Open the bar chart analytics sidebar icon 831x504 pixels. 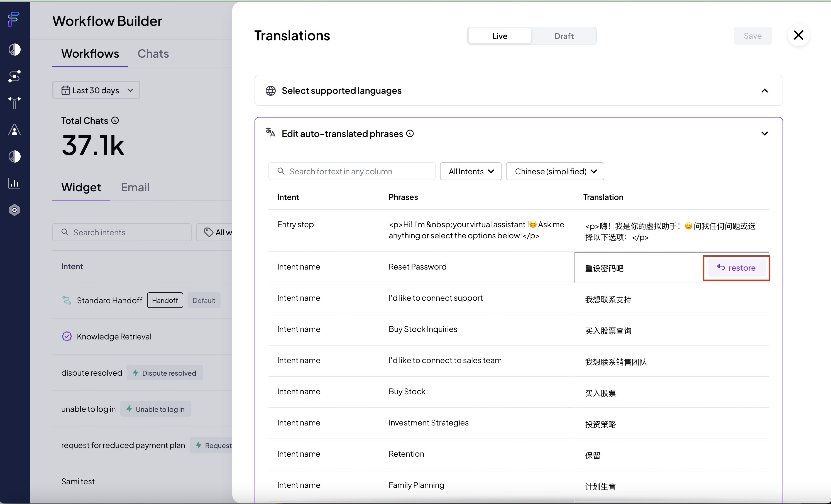(14, 183)
